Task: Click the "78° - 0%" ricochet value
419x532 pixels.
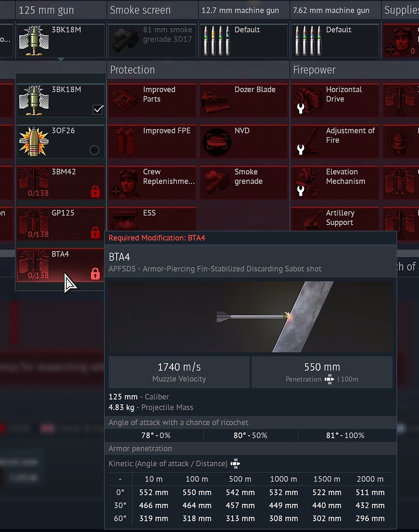Action: pyautogui.click(x=156, y=435)
